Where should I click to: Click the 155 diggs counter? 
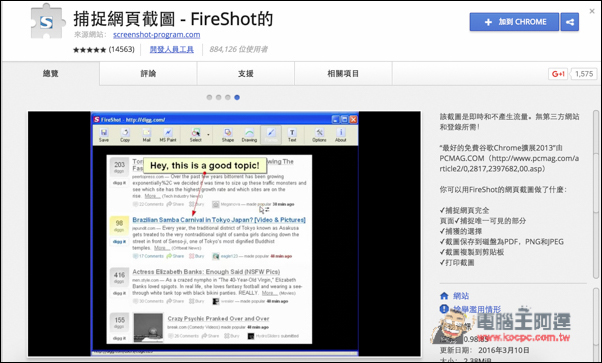[x=119, y=322]
